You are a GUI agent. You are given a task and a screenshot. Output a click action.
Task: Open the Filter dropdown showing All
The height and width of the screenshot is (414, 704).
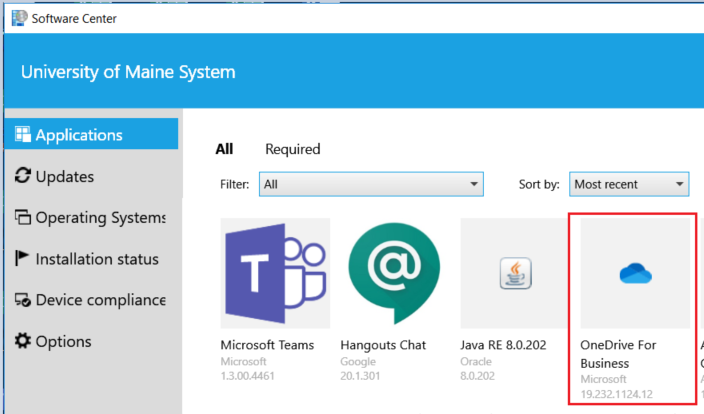[371, 184]
